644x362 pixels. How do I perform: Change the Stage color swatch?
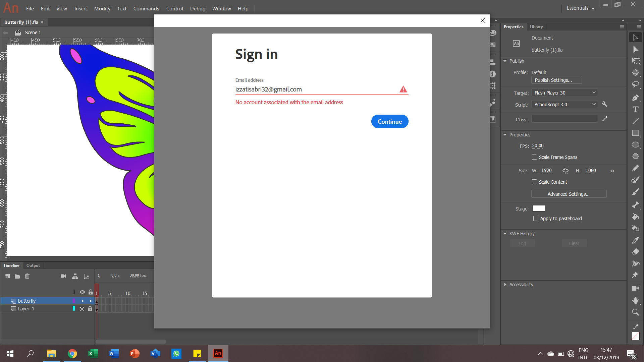pos(538,208)
